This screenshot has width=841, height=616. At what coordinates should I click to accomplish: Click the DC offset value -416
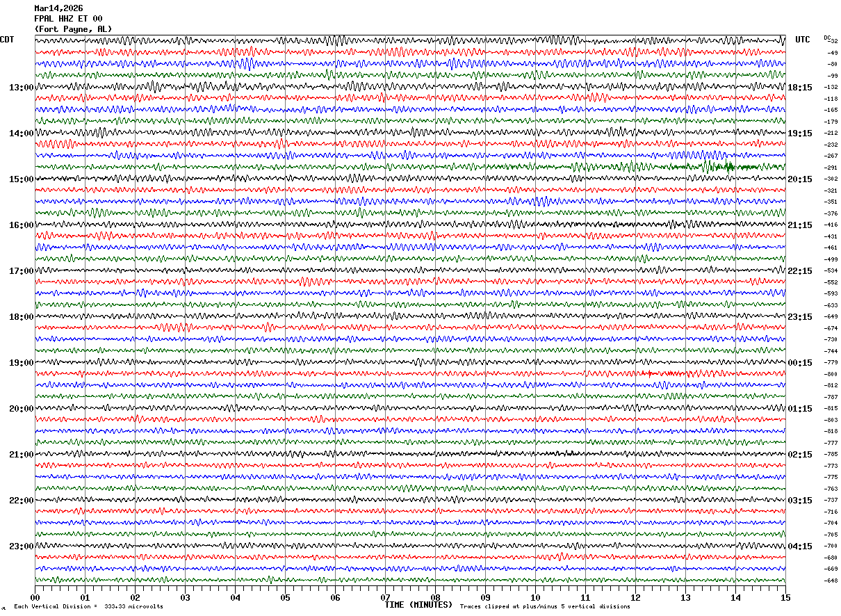click(x=831, y=225)
